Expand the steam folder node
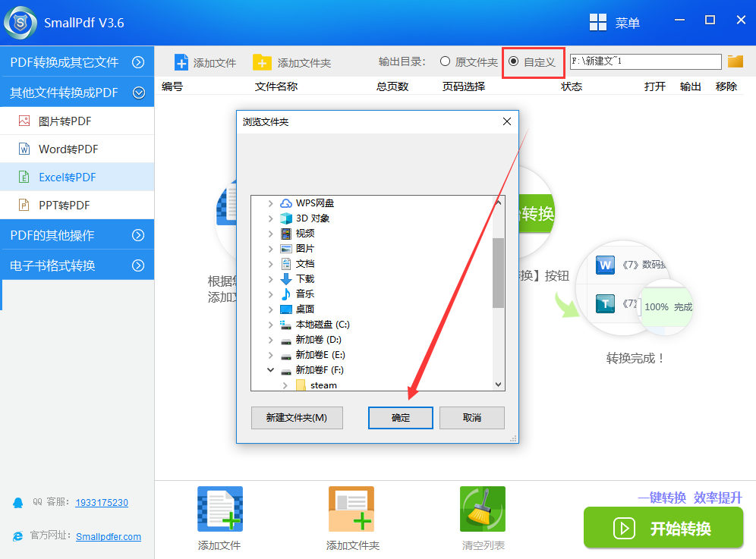The height and width of the screenshot is (559, 756). pos(285,385)
